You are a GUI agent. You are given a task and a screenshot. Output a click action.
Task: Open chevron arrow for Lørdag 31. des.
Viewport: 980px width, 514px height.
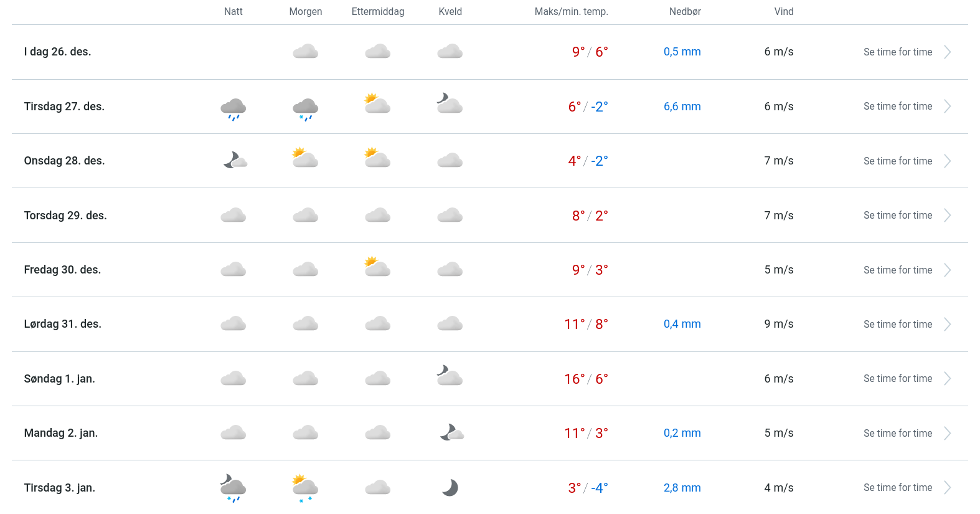947,325
